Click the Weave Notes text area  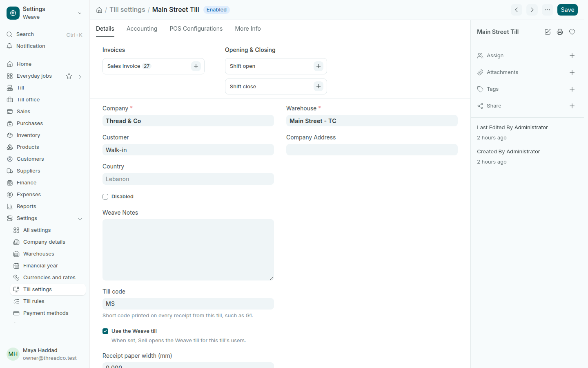(188, 250)
